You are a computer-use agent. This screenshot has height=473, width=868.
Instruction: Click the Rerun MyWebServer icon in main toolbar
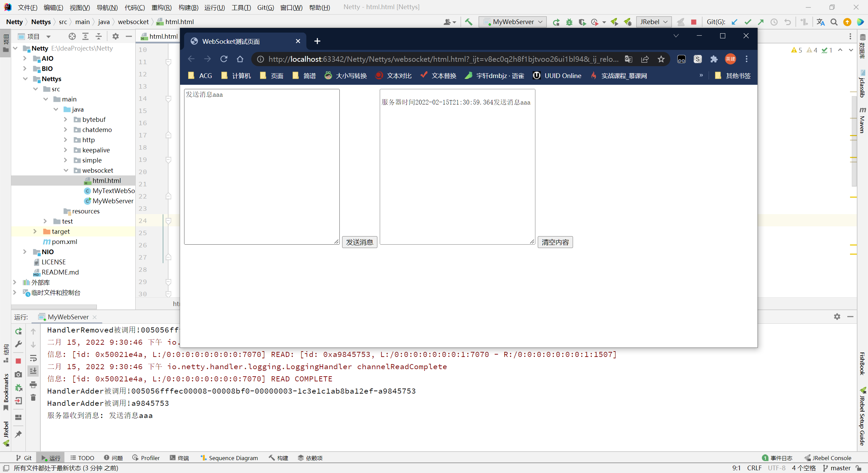click(556, 22)
